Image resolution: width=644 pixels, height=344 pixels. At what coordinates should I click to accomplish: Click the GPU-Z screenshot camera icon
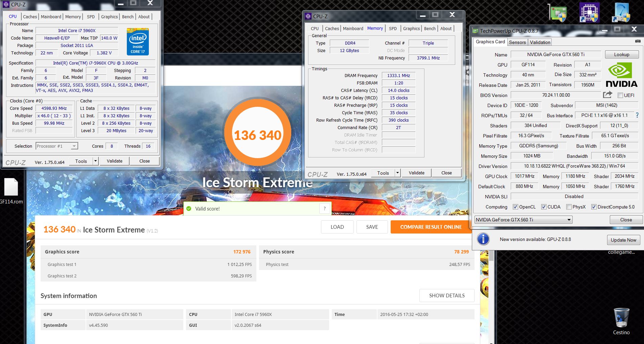tap(638, 41)
